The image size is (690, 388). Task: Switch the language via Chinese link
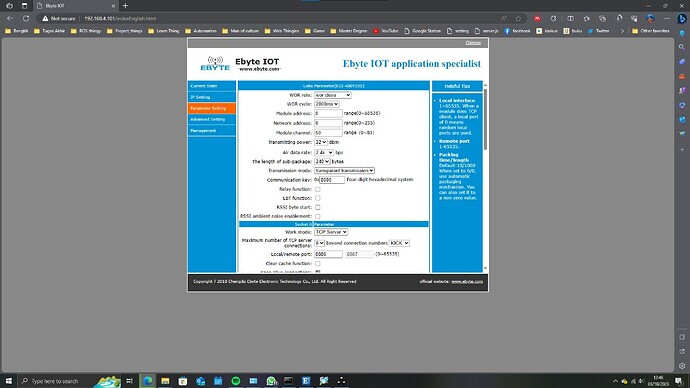[473, 43]
